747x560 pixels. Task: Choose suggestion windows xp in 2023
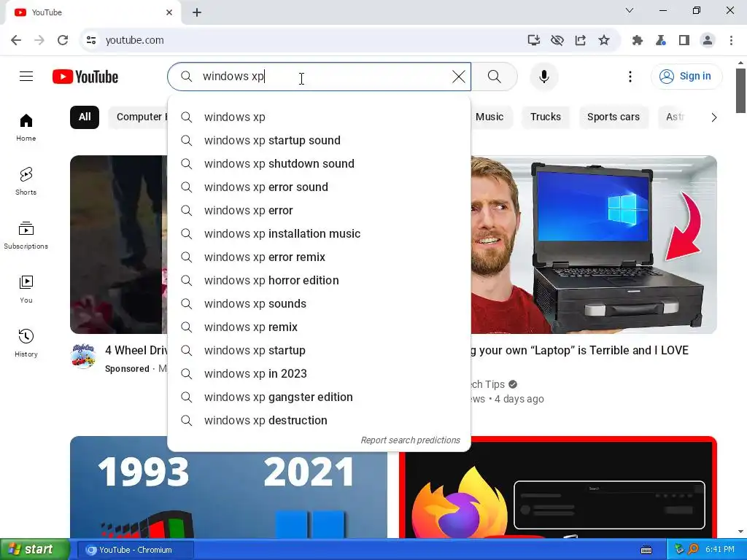320,374
